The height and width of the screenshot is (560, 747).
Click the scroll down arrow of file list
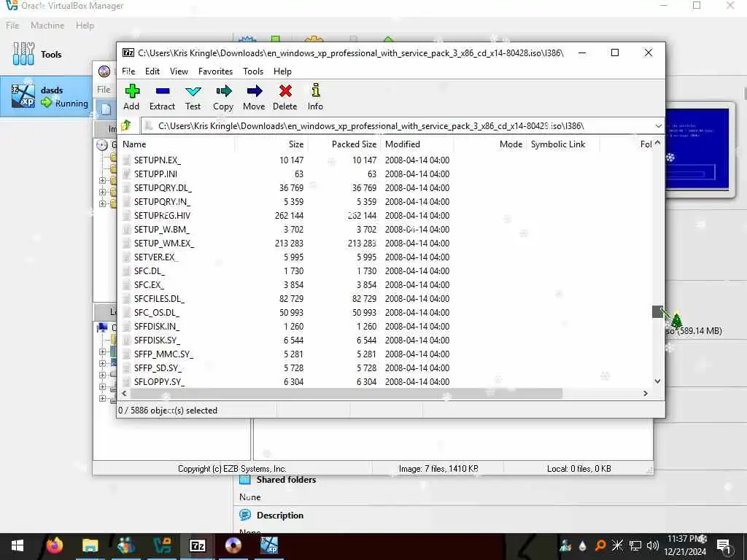pyautogui.click(x=657, y=381)
